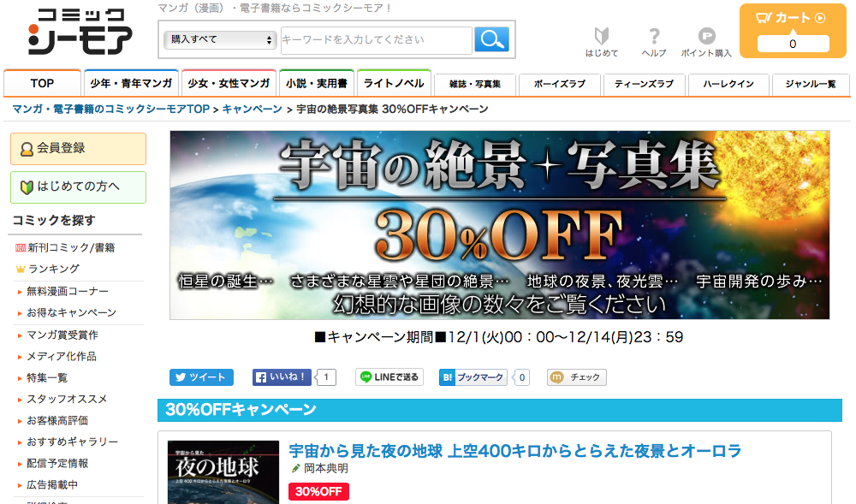
Task: Click the Facebook like count bubble showing 1
Action: pyautogui.click(x=326, y=377)
